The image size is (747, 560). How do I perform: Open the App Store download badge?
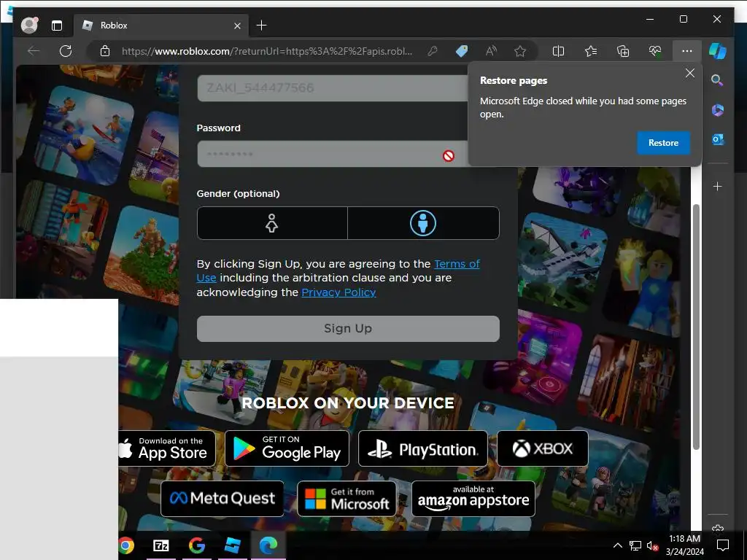coord(167,448)
